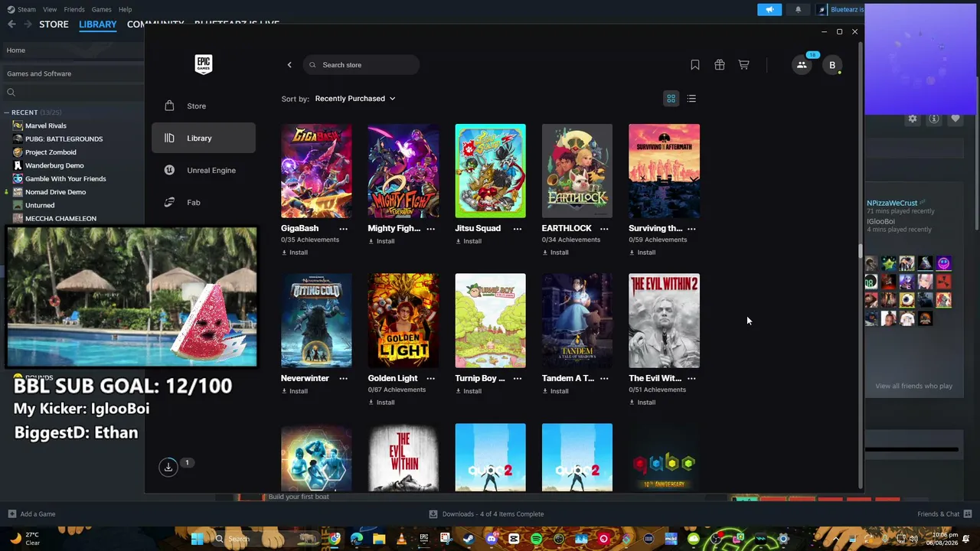
Task: Click the info icon in Steam panel
Action: click(934, 119)
